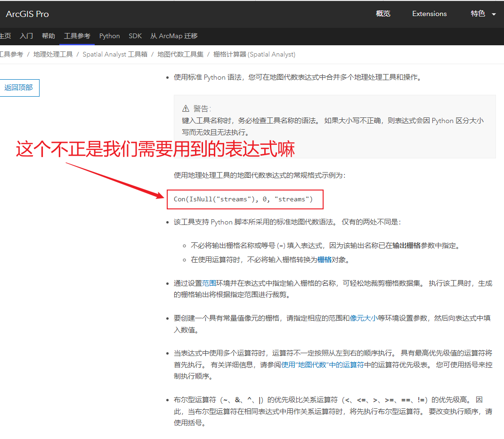Viewport: 504px width, 439px height.
Task: Open the 入门 section
Action: tap(26, 36)
